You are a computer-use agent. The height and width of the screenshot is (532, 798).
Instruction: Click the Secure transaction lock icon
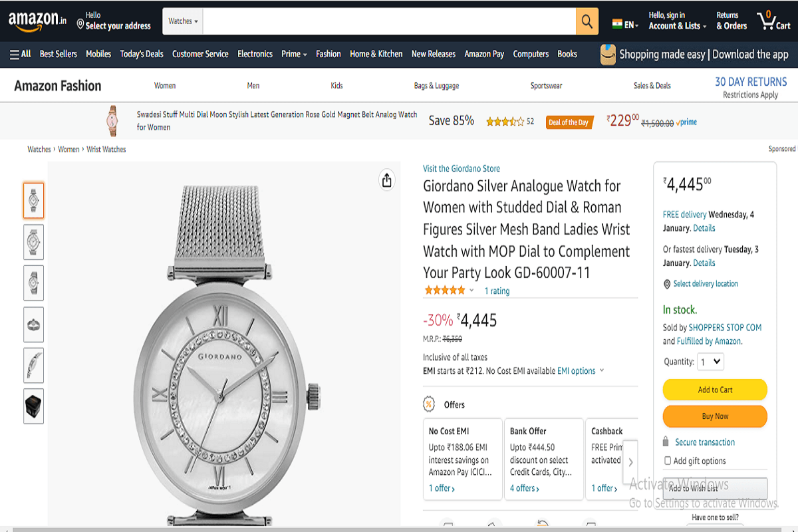click(667, 442)
